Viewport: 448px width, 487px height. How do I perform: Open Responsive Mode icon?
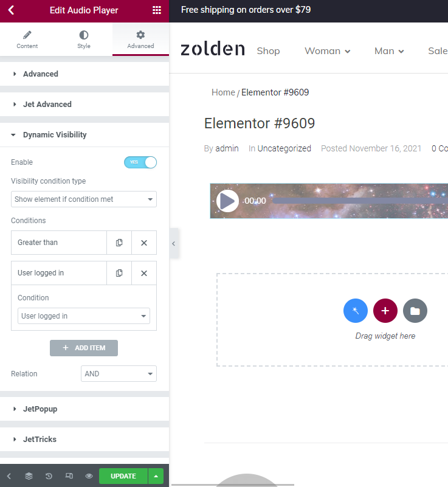pos(69,476)
